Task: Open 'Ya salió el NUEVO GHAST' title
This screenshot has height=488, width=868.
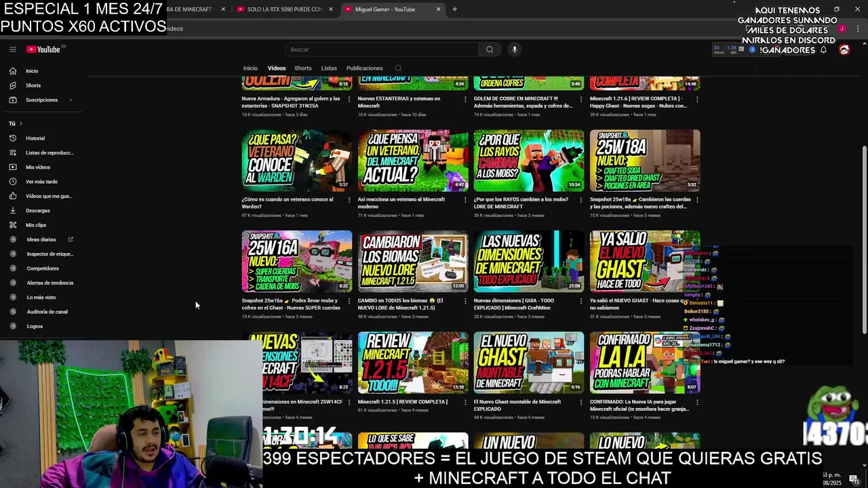Action: coord(639,304)
